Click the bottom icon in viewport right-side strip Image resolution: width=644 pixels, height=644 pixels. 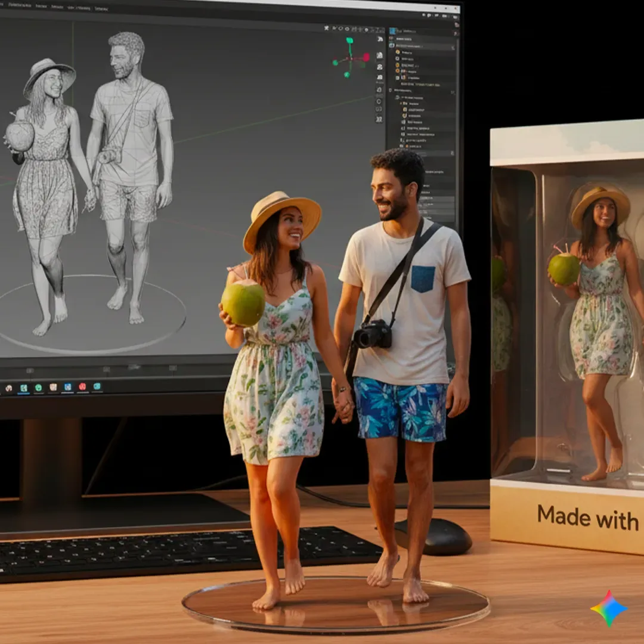[x=379, y=119]
